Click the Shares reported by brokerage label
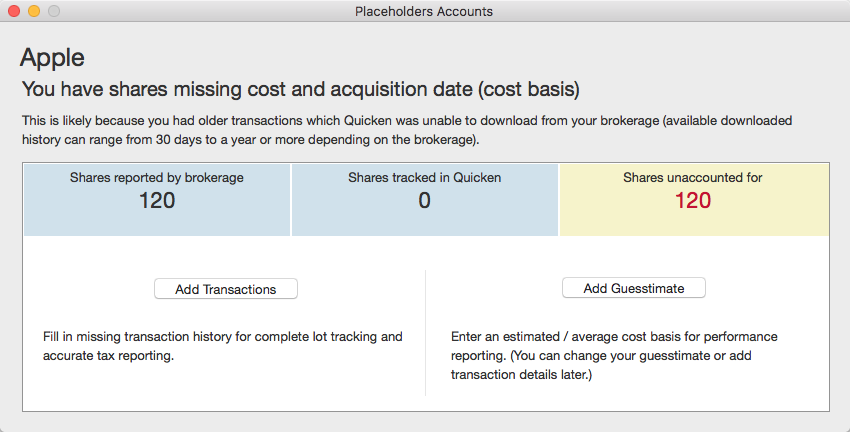Viewport: 850px width, 432px height. tap(157, 178)
